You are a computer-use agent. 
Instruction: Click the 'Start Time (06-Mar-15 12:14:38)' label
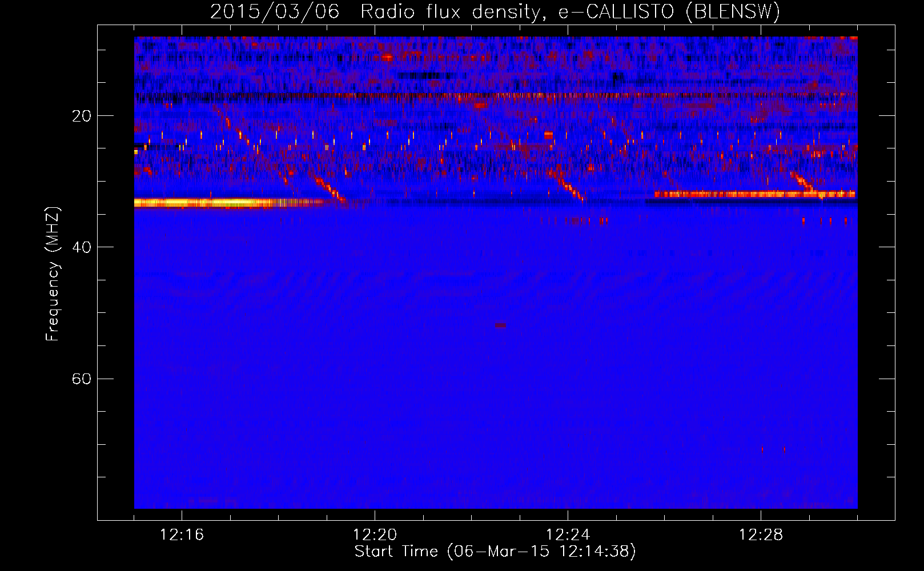click(x=495, y=552)
